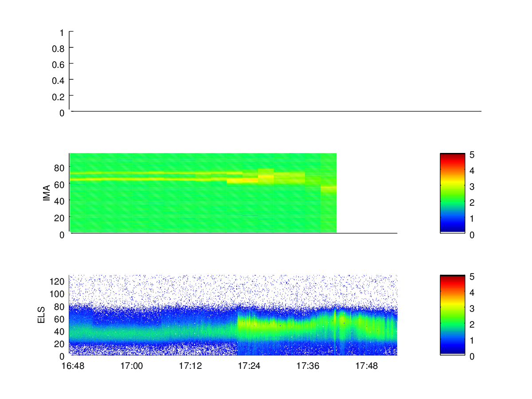The image size is (532, 399).
Task: Click the 1 label on the ELS colorbar
Action: 472,340
